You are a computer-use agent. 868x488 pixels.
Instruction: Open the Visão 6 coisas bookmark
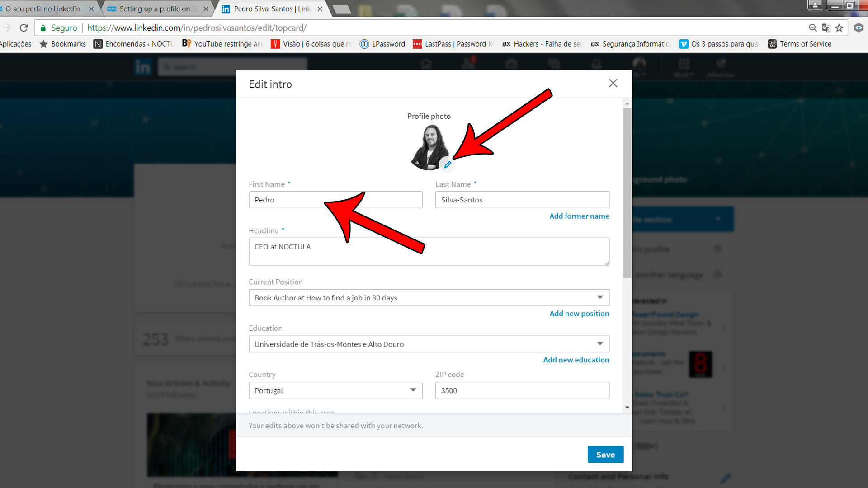[311, 44]
